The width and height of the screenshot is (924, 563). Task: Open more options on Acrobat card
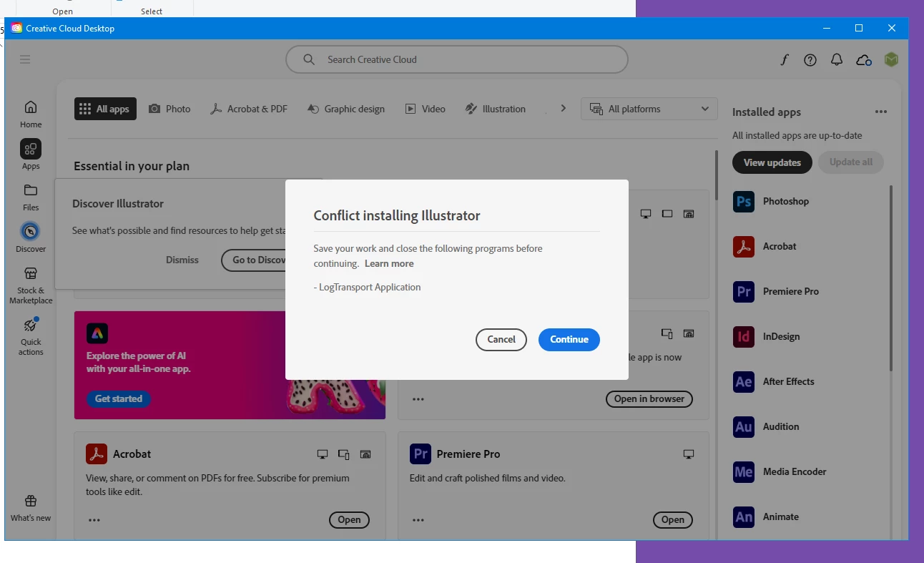click(94, 520)
